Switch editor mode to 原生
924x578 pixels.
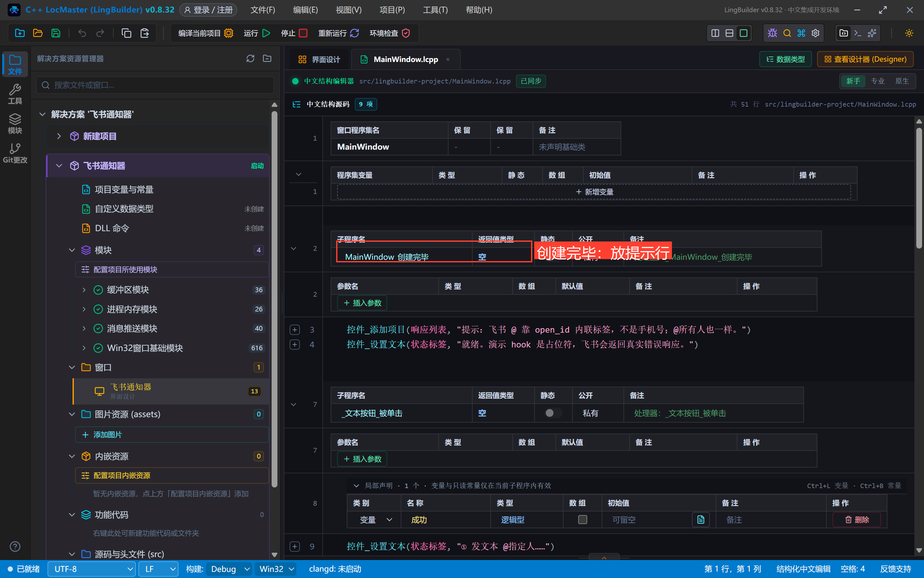point(902,81)
